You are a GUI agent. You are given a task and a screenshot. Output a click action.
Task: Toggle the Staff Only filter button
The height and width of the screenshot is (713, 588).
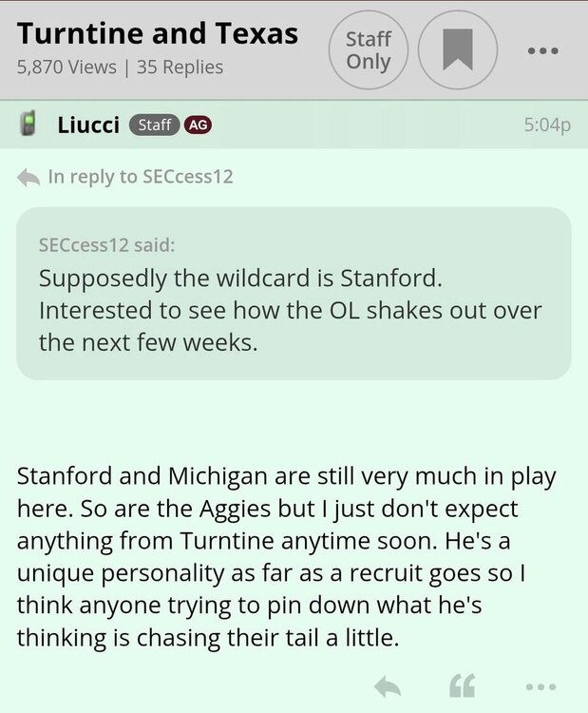368,50
